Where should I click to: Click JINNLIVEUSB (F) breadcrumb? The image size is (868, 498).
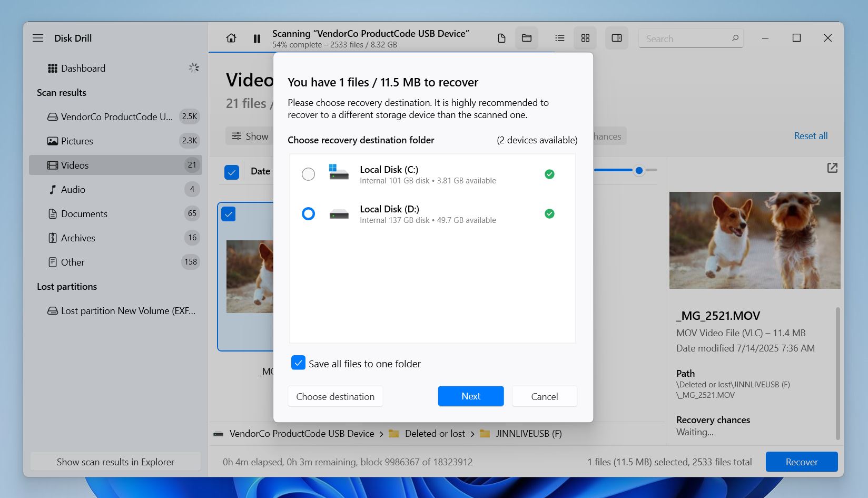[x=529, y=434]
